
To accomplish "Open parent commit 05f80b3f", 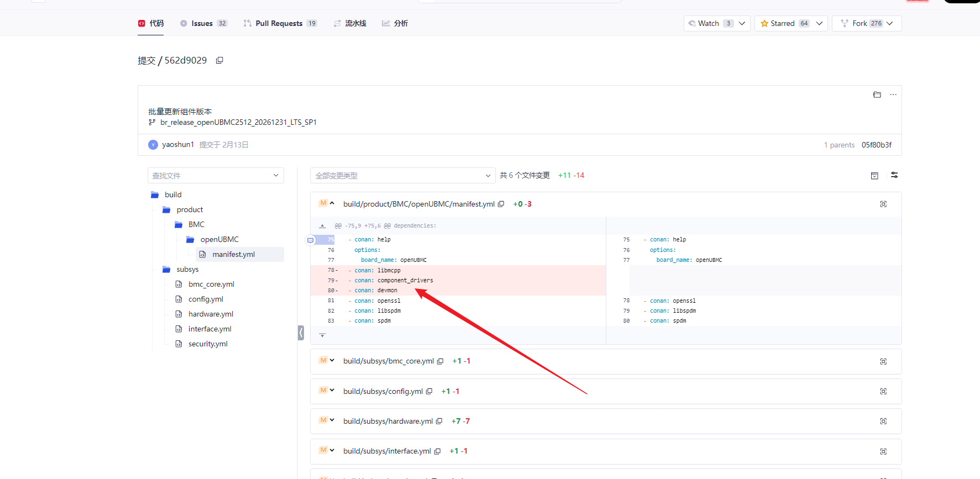I will (x=876, y=145).
